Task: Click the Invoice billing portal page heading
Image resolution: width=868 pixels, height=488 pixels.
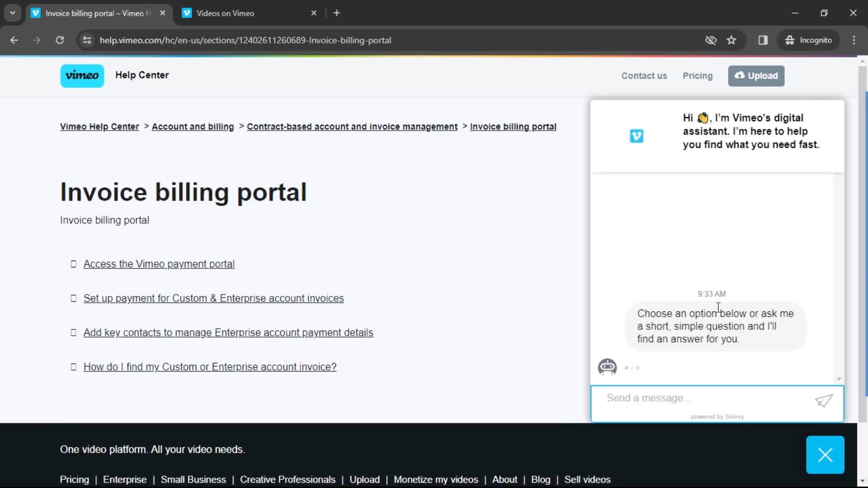Action: click(x=184, y=192)
